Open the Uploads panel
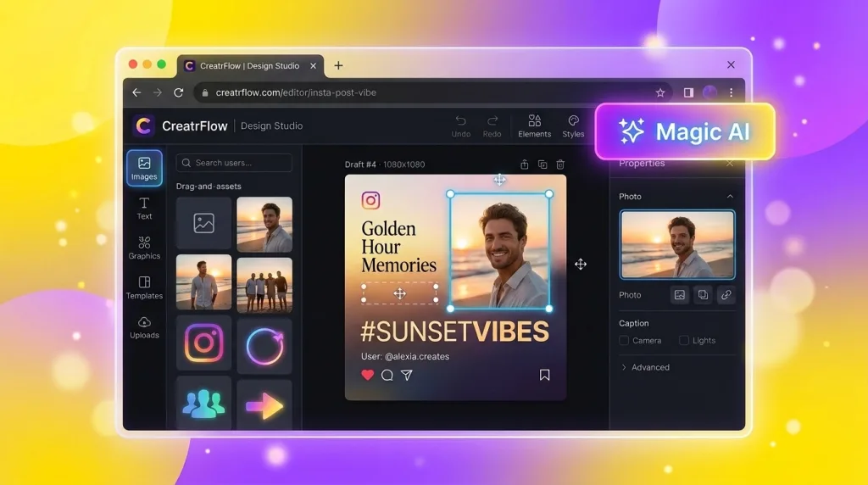Screen dimensions: 868x485 click(x=144, y=327)
